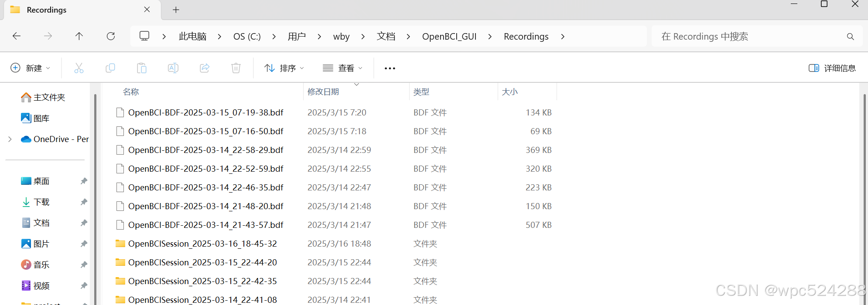Unpin 桌面 using its pin icon
The width and height of the screenshot is (868, 305).
coord(84,181)
